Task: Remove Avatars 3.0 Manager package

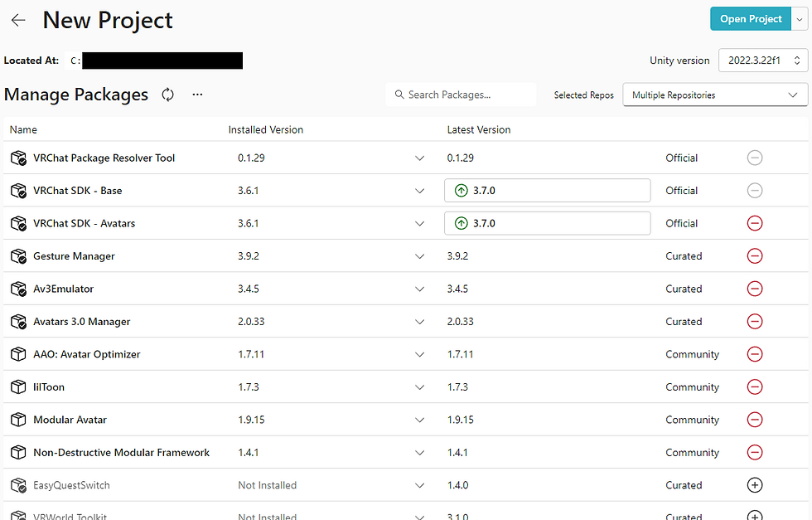Action: coord(755,322)
